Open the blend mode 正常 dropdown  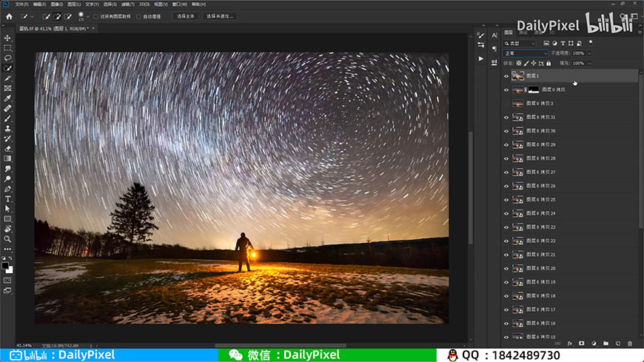(525, 53)
